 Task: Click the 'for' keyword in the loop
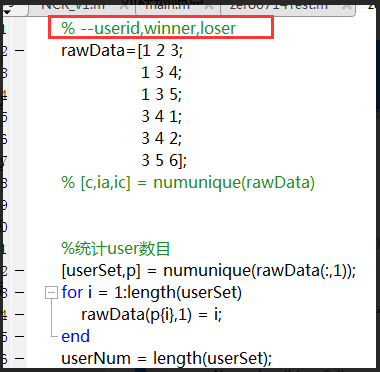click(72, 292)
